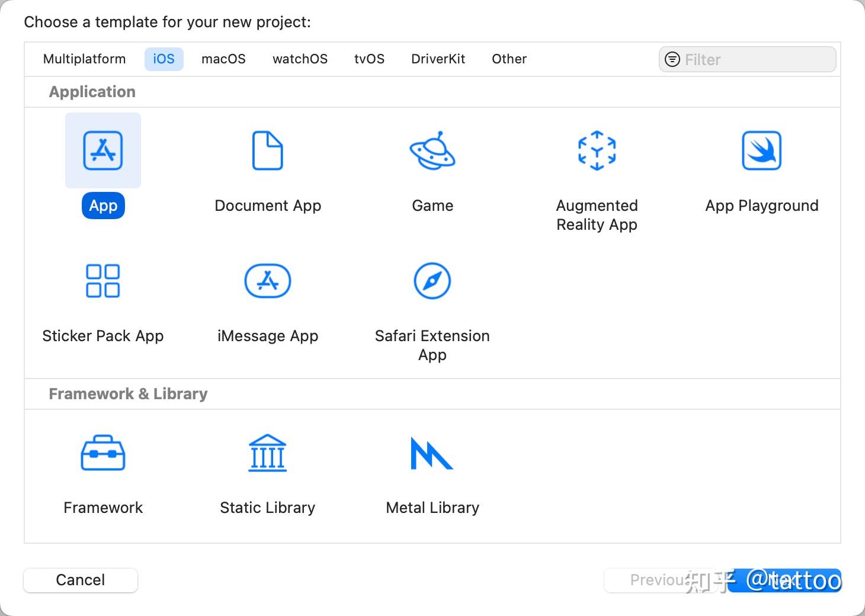Pick the iMessage App template icon
The image size is (865, 616).
tap(268, 281)
